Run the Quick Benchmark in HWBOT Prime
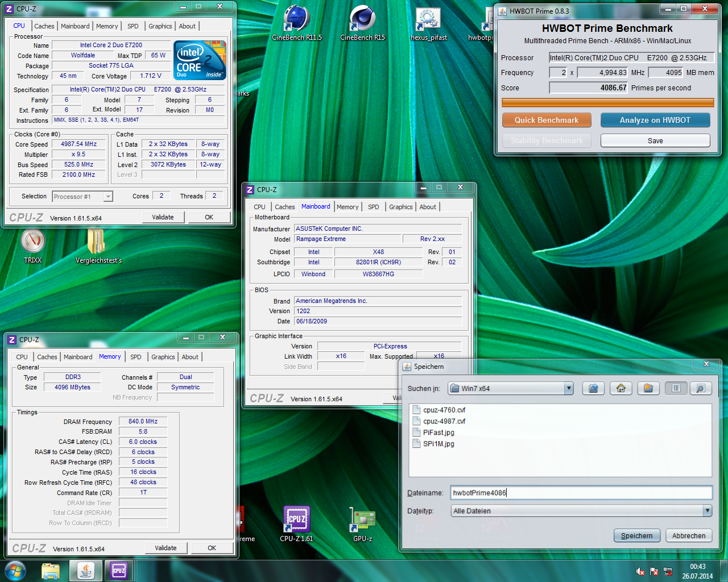Viewport: 728px width, 582px height. (x=547, y=120)
